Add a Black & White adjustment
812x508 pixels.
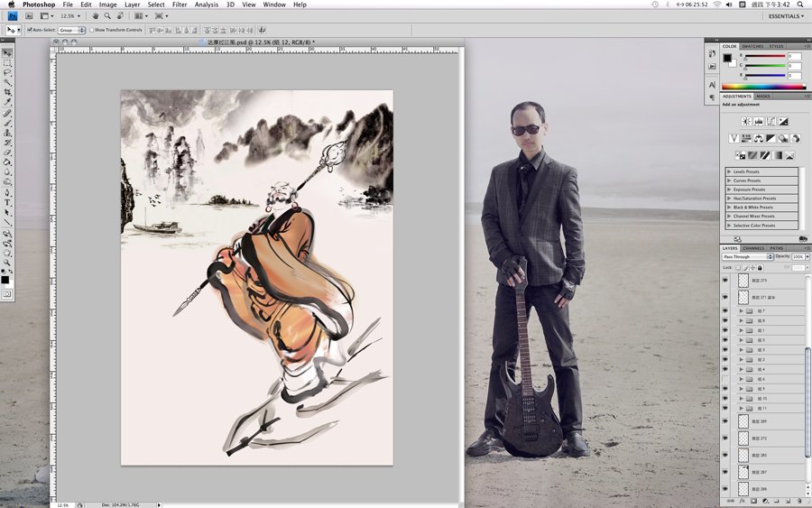click(771, 138)
